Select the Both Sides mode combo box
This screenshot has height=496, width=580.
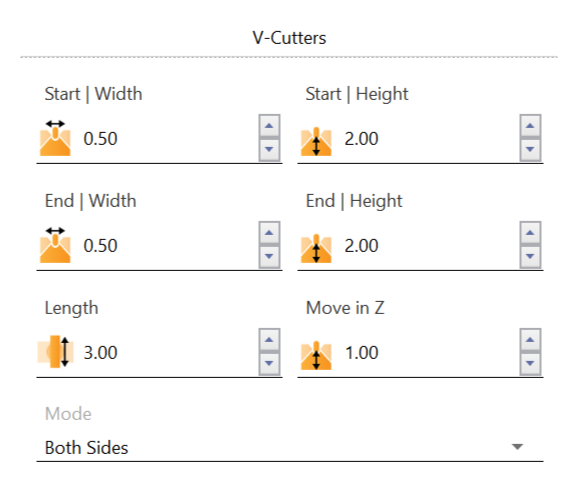click(x=290, y=448)
